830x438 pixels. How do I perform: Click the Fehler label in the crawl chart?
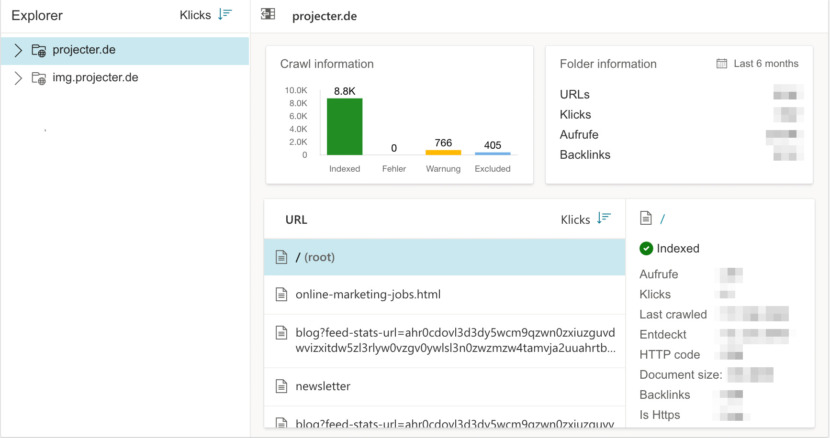tap(394, 168)
